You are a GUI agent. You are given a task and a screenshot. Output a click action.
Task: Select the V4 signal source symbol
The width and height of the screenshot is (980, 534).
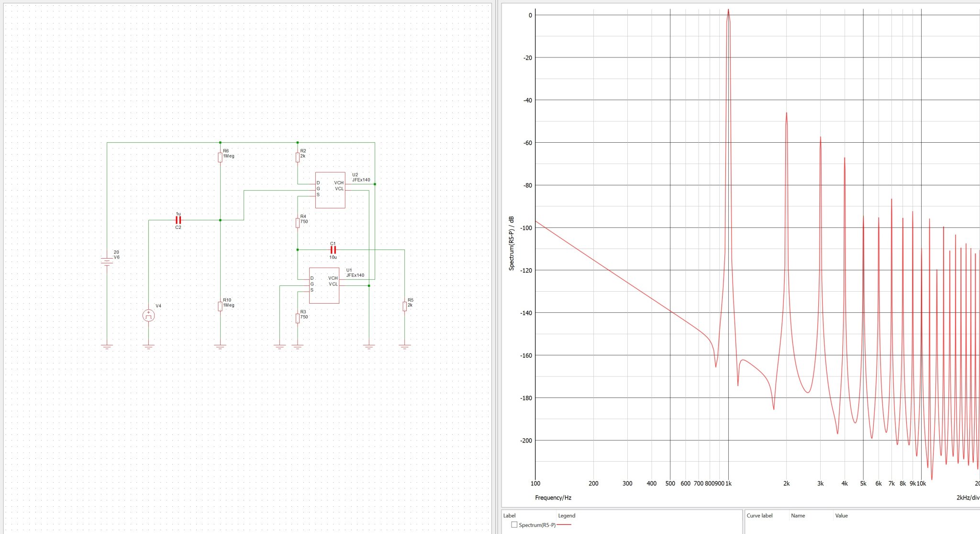click(x=149, y=316)
